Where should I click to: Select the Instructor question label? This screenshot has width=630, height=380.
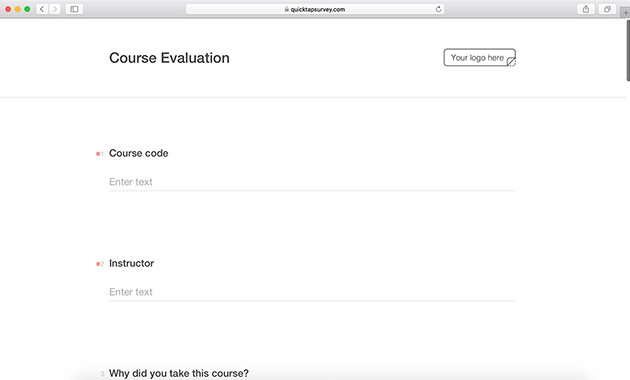[131, 263]
